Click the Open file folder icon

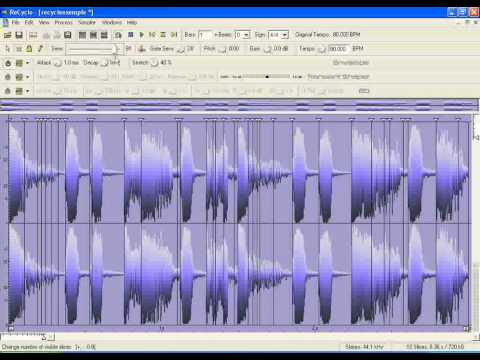pos(7,35)
